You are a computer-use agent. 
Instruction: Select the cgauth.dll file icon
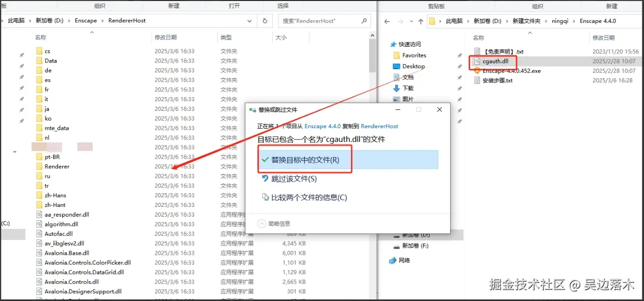point(477,61)
